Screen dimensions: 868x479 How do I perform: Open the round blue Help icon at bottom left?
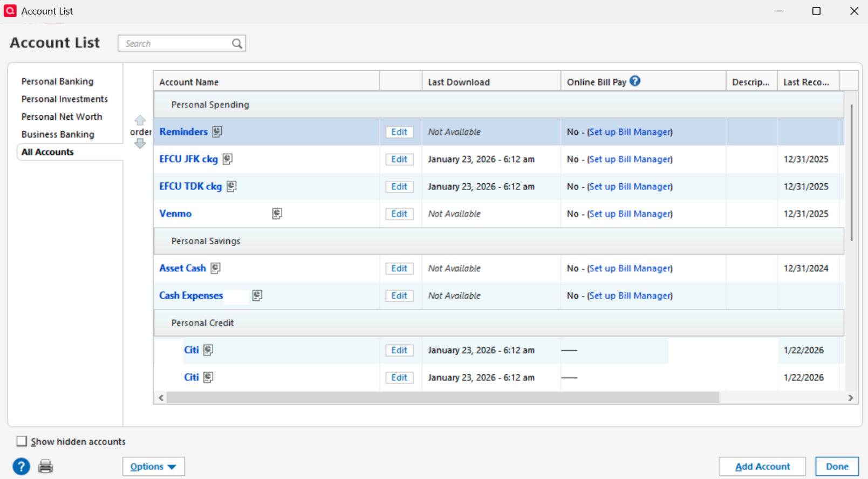(x=22, y=467)
